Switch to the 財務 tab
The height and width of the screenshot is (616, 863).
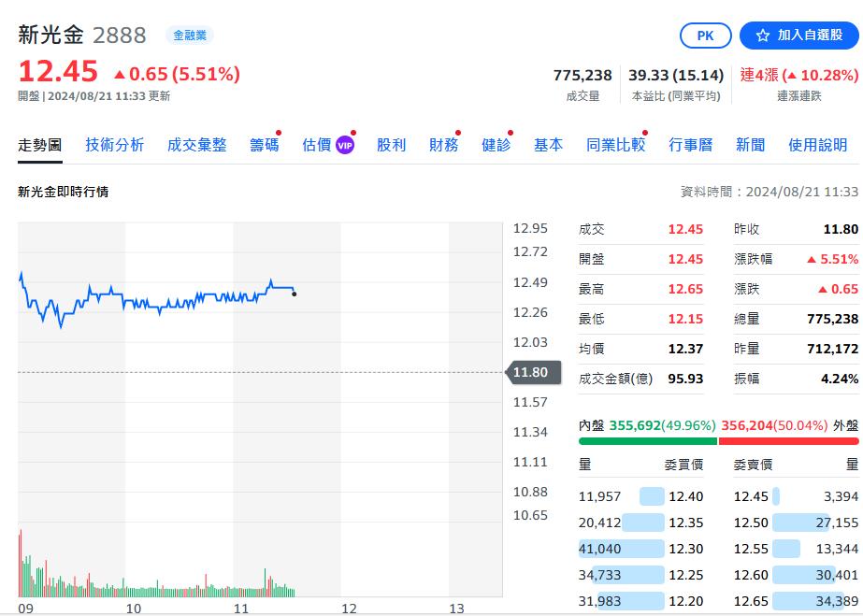[x=443, y=145]
